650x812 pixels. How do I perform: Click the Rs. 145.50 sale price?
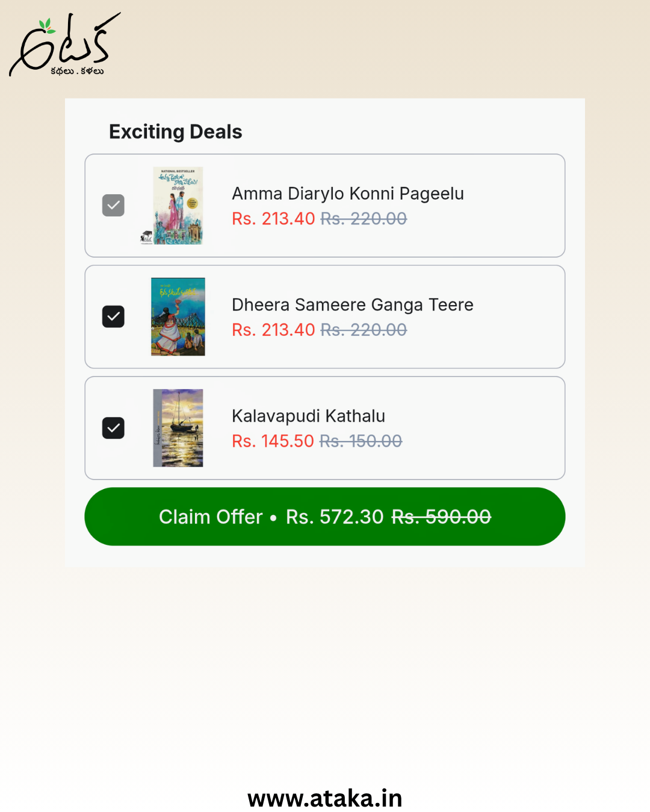[x=273, y=441]
